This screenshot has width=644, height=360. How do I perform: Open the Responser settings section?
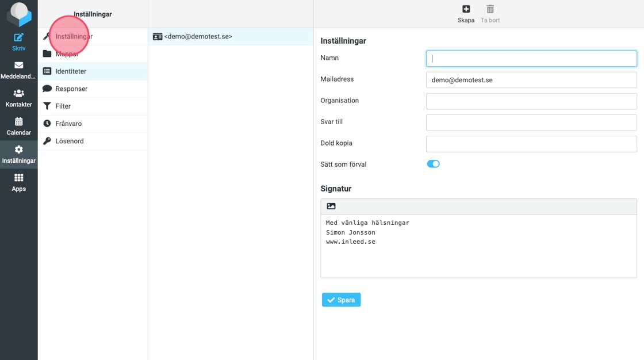(71, 89)
